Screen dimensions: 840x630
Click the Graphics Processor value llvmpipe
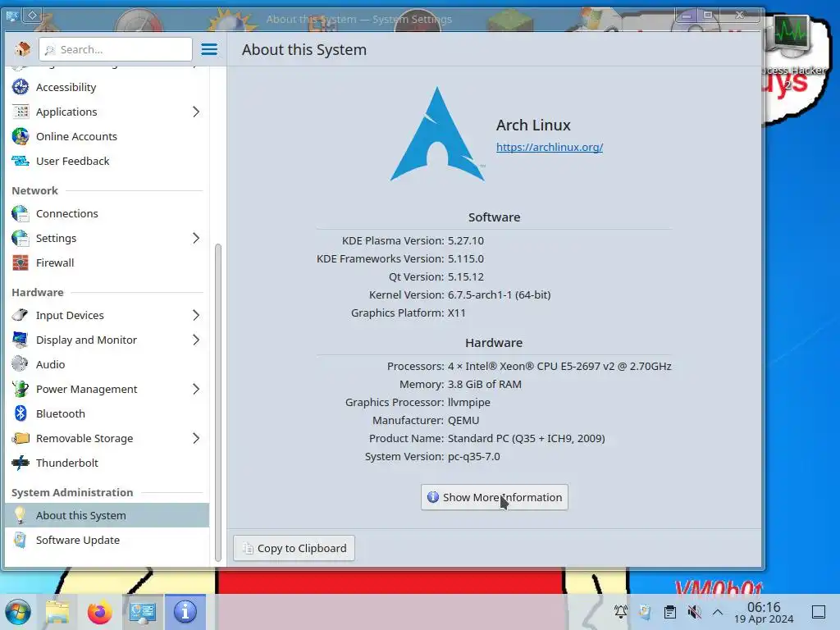pos(468,402)
